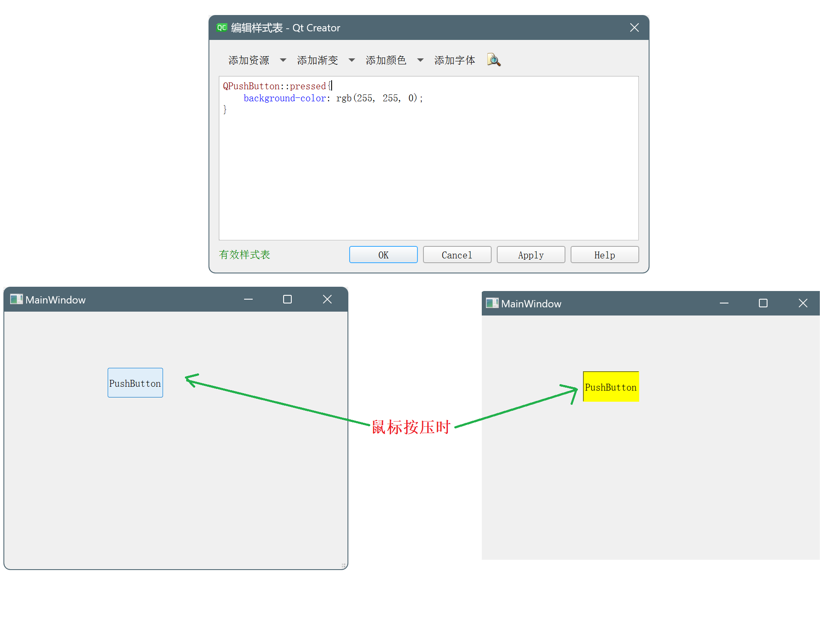Click the Cancel button
The height and width of the screenshot is (640, 840).
(457, 255)
